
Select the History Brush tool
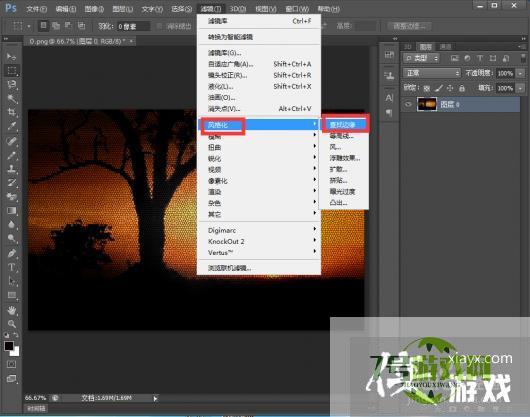point(11,183)
